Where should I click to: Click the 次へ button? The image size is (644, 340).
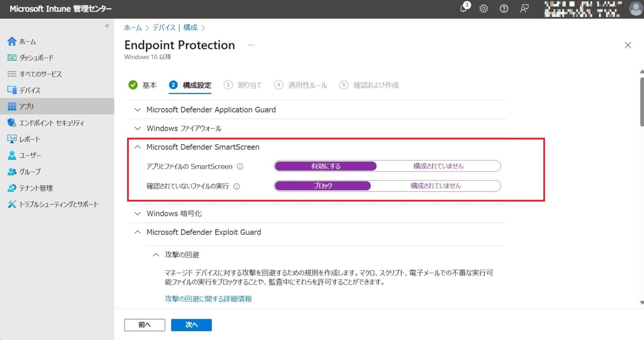pos(191,324)
